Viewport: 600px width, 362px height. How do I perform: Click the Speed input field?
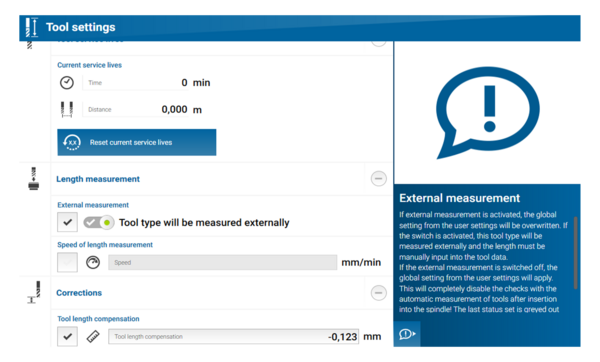222,263
